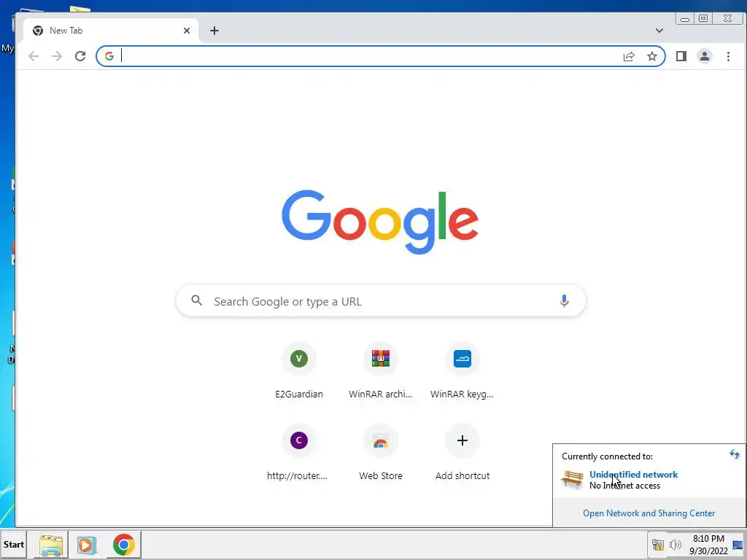This screenshot has width=747, height=560.
Task: Expand the tab search chevron
Action: pos(659,31)
